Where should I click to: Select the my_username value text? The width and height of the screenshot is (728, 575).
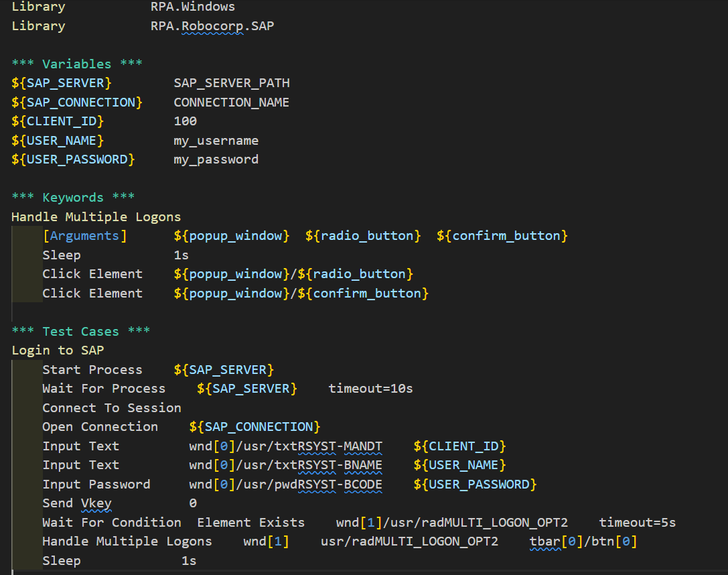coord(216,140)
